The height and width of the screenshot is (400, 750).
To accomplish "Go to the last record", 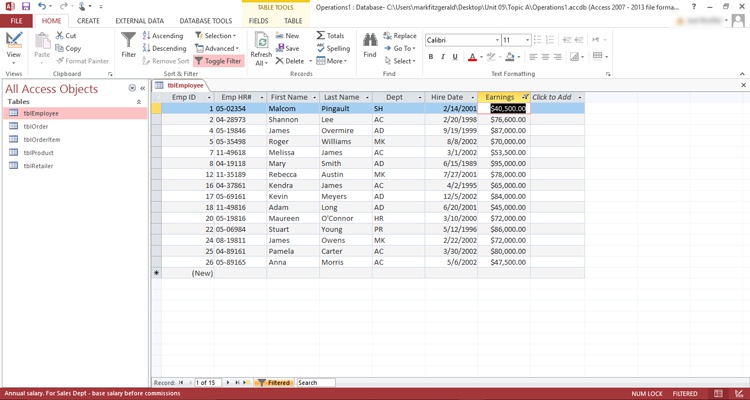I will tap(238, 383).
